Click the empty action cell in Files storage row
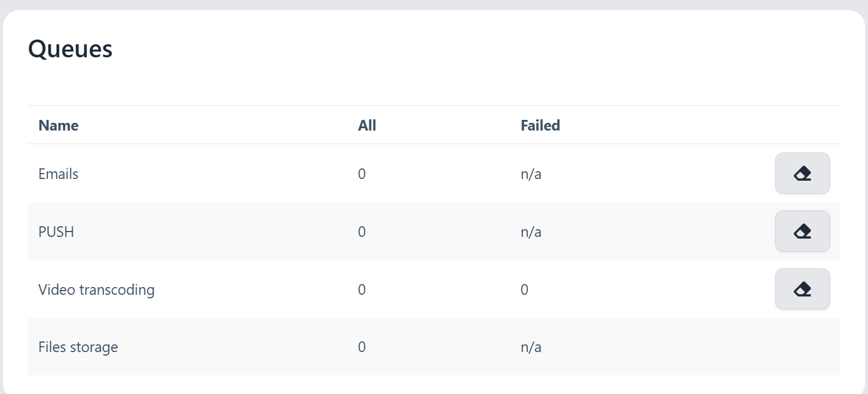Viewport: 868px width, 394px height. point(802,347)
